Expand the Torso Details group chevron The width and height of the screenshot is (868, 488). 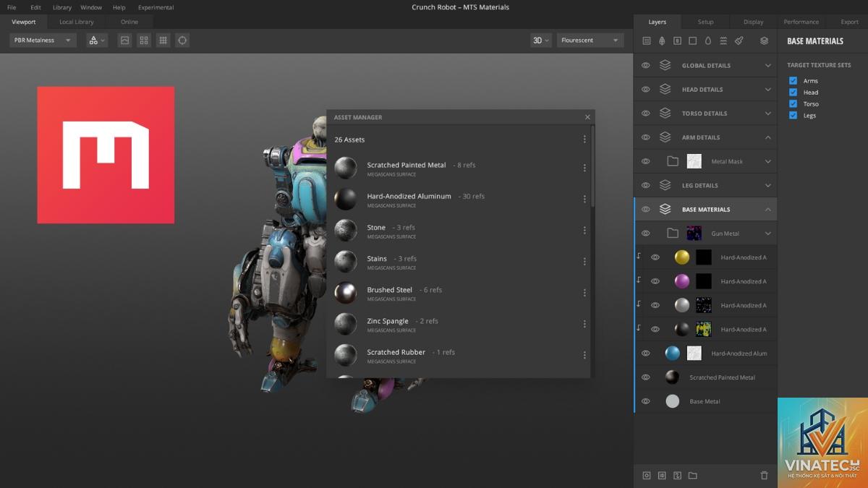coord(768,114)
